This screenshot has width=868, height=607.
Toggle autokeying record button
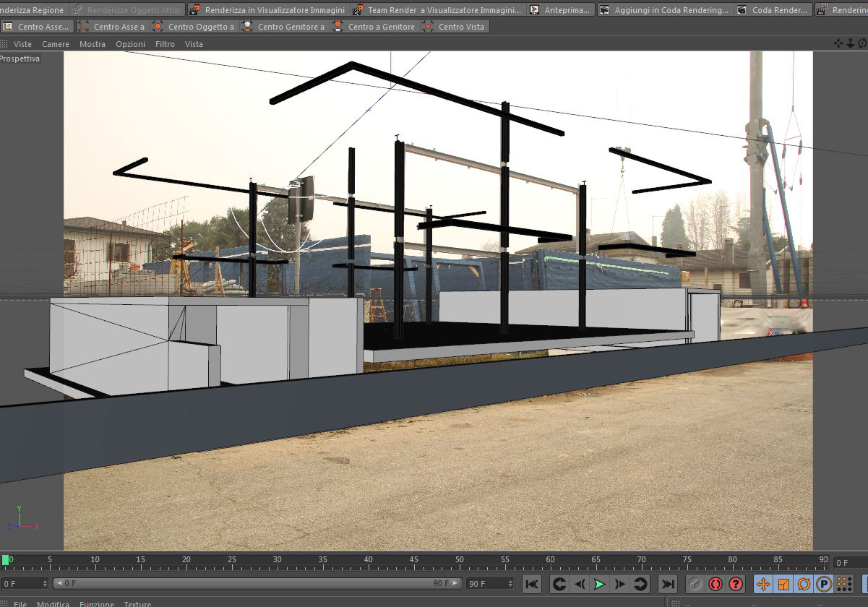coord(716,584)
